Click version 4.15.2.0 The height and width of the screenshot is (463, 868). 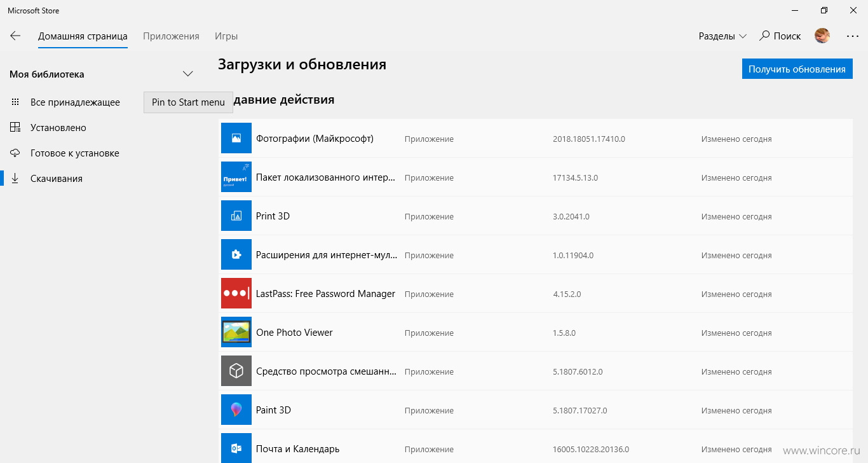point(567,294)
